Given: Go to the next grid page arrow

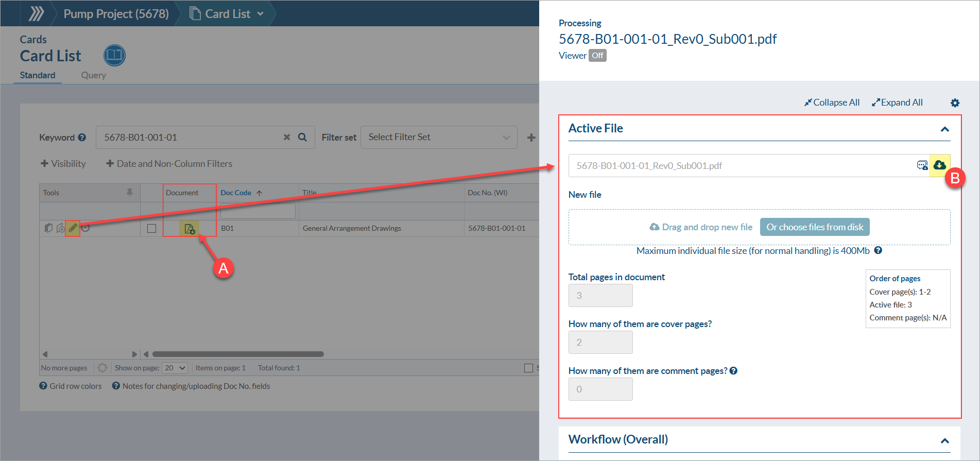Looking at the screenshot, I should pyautogui.click(x=134, y=354).
